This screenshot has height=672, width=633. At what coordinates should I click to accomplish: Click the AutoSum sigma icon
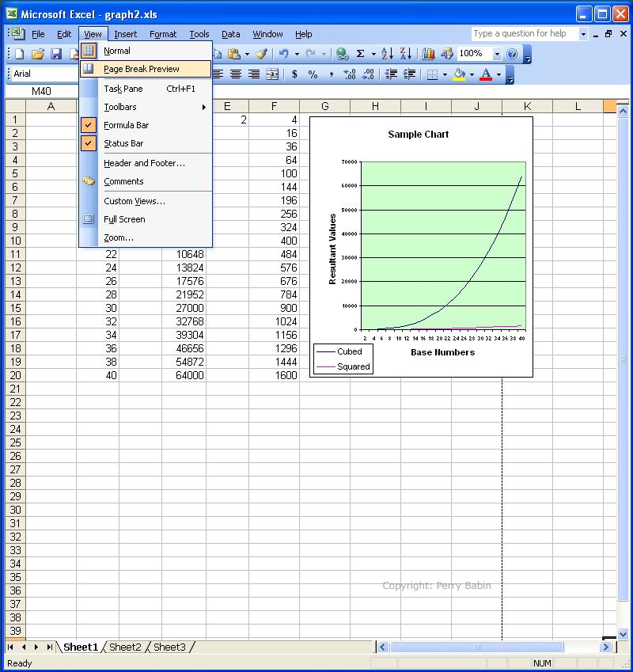point(361,54)
